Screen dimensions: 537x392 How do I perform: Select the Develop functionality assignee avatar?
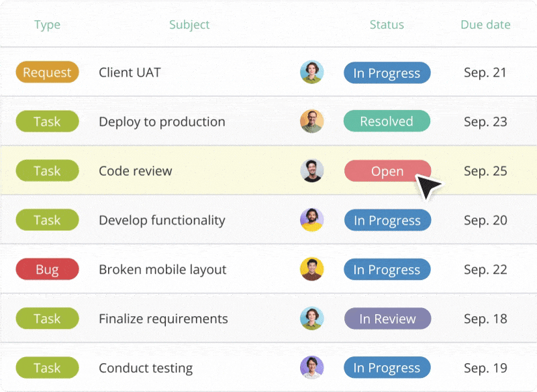point(311,220)
